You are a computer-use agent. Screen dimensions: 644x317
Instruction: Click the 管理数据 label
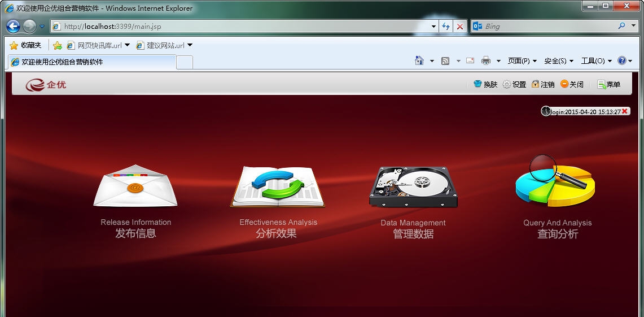tap(413, 234)
